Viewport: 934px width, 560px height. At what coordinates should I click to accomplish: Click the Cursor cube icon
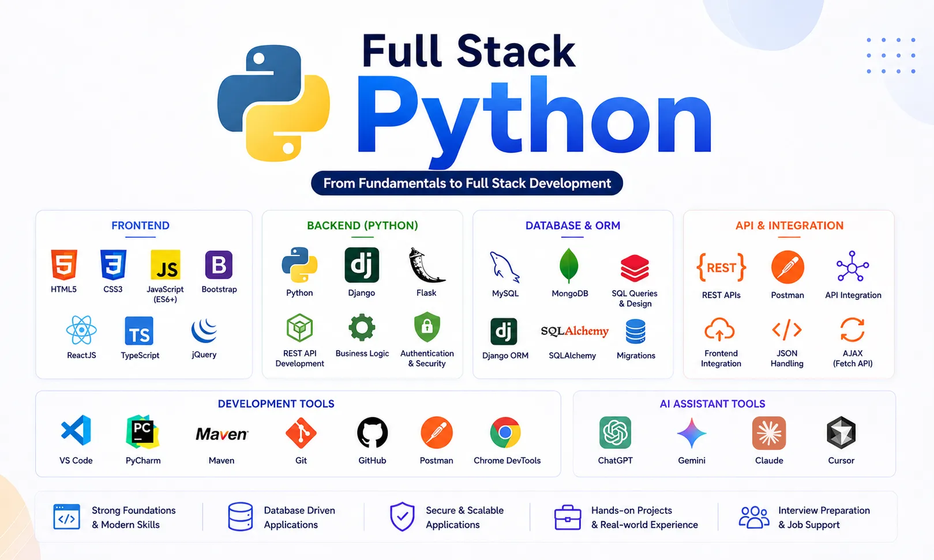841,433
